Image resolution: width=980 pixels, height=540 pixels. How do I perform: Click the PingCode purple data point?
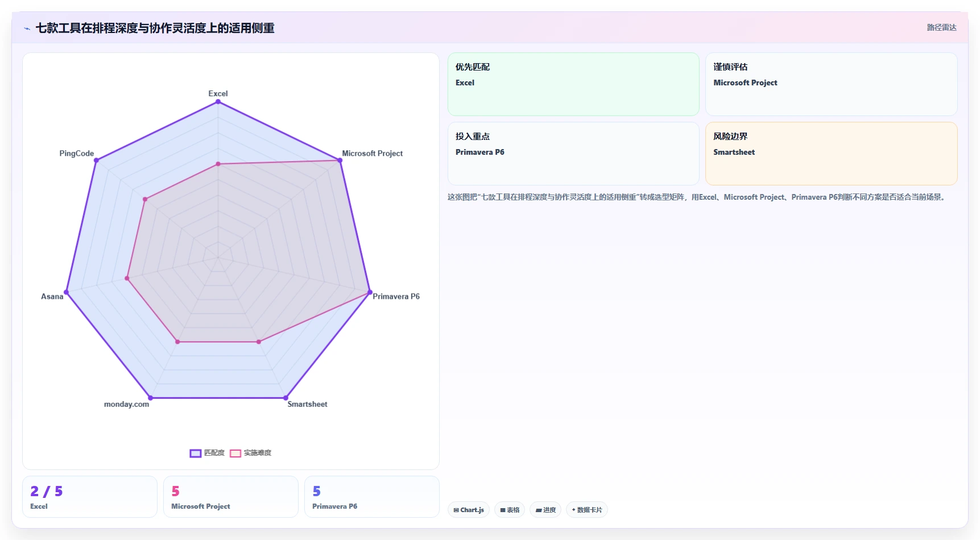pos(96,160)
